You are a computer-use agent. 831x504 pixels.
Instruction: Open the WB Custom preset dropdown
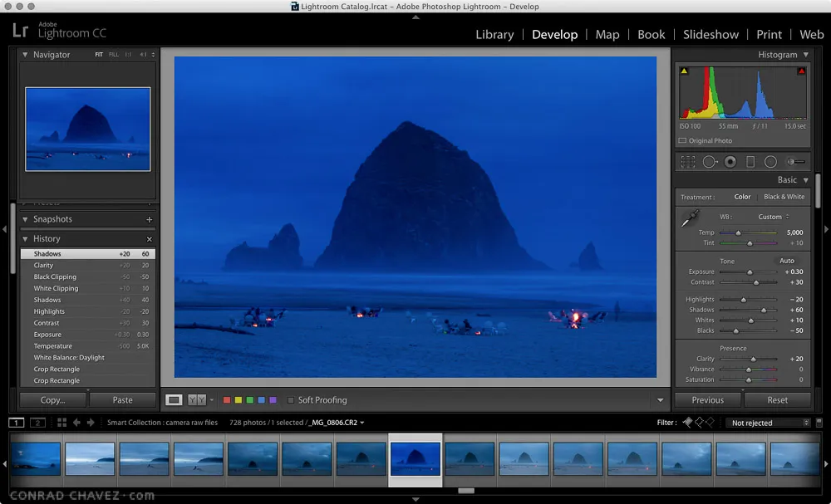click(773, 217)
